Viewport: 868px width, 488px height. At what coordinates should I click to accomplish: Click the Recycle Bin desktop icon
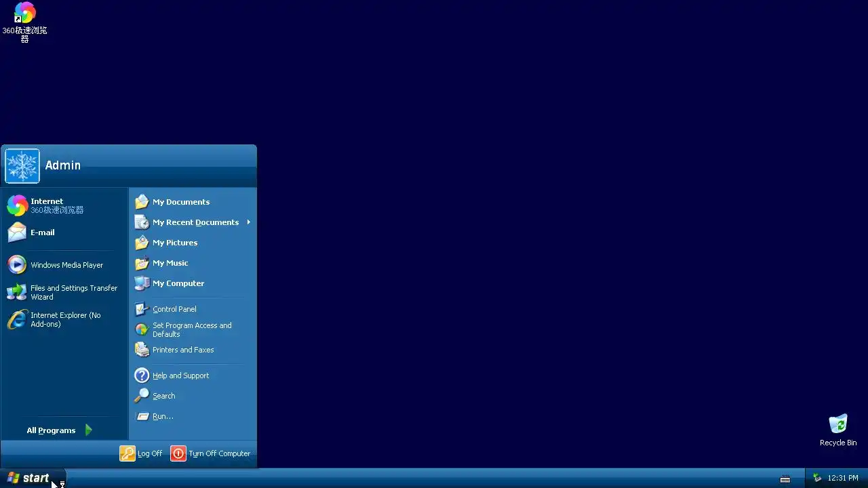[x=838, y=424]
